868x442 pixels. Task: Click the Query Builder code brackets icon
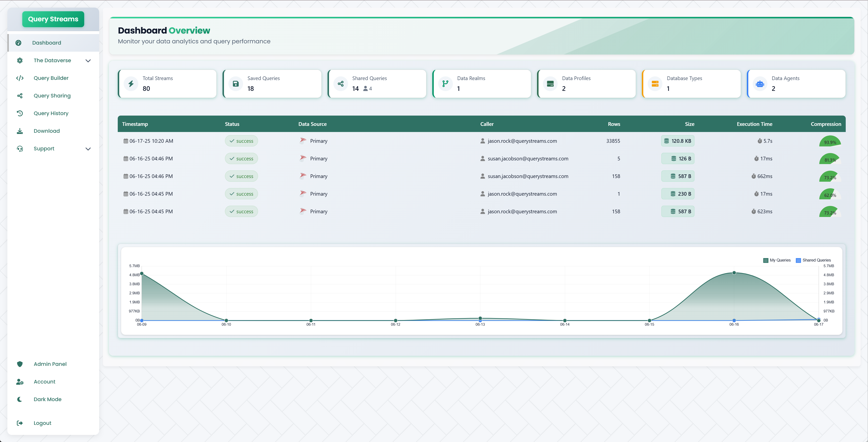coord(20,78)
